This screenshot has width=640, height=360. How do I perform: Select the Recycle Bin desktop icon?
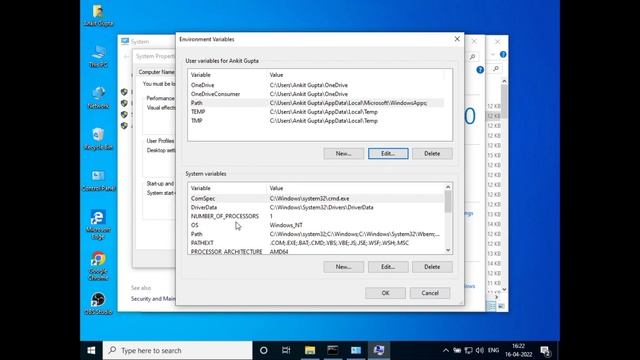click(98, 139)
